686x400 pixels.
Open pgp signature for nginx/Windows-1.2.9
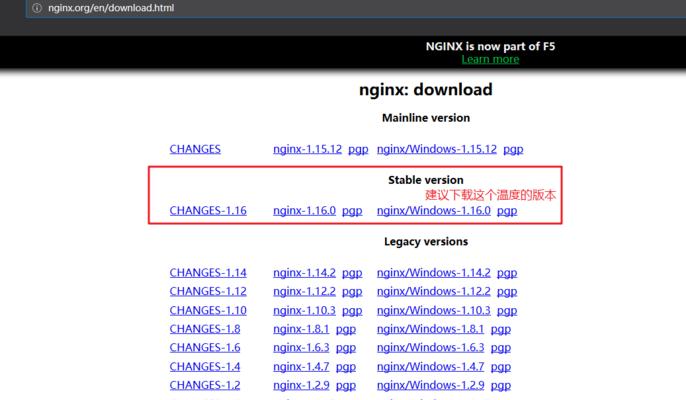[x=501, y=386]
